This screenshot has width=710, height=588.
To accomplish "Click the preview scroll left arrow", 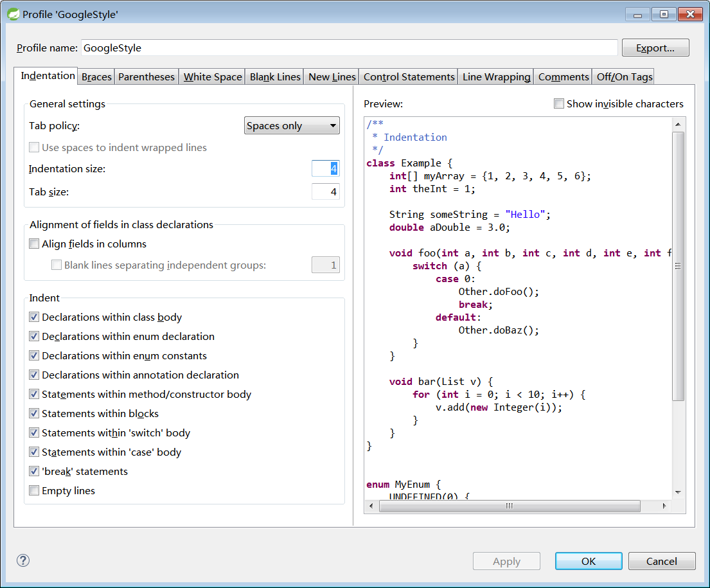I will [371, 506].
